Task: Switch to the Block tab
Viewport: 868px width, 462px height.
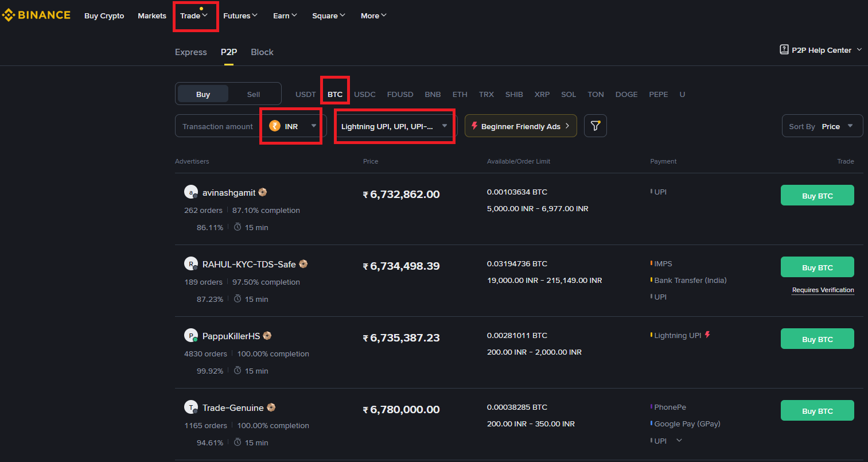Action: coord(262,52)
